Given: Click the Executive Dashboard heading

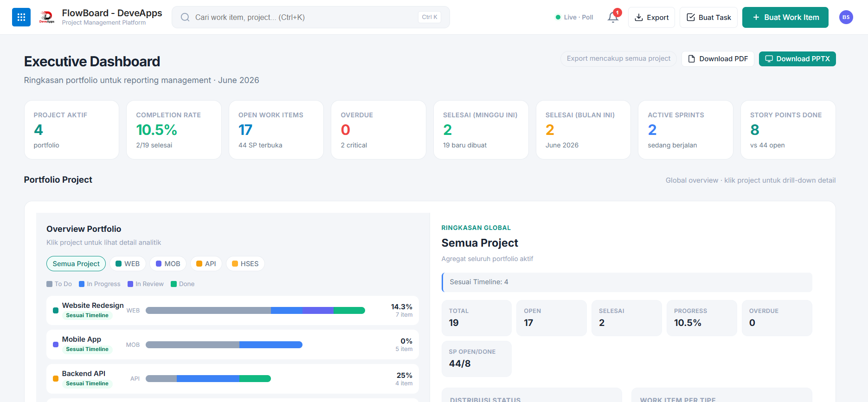Looking at the screenshot, I should [92, 61].
